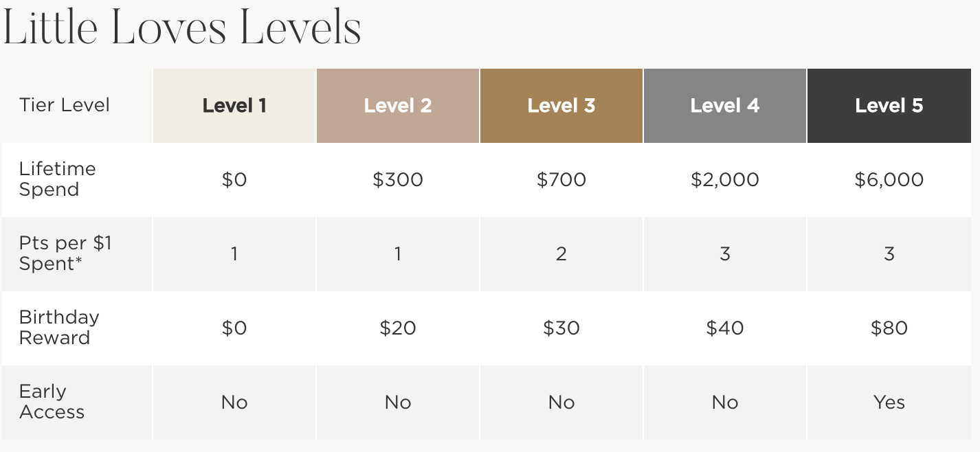Click the $80 birthday reward cell
Viewport: 980px width, 452px height.
point(889,328)
